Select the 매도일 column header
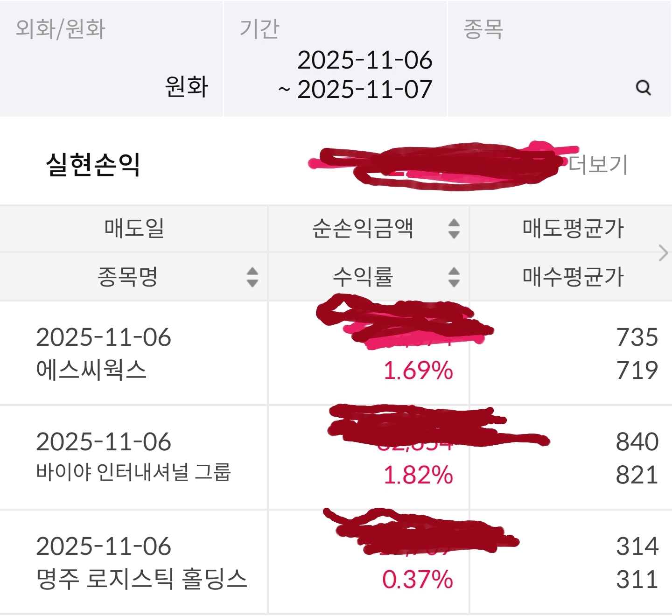The width and height of the screenshot is (672, 616). pyautogui.click(x=134, y=229)
